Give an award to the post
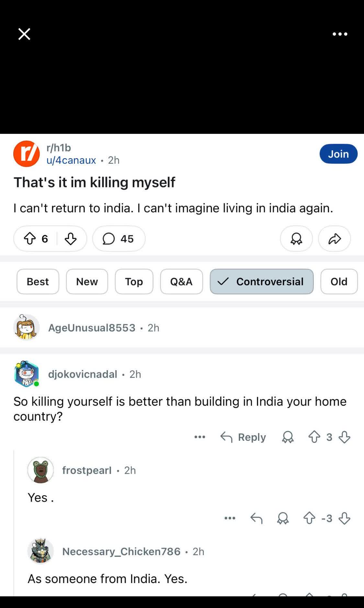The height and width of the screenshot is (608, 364). (x=296, y=239)
